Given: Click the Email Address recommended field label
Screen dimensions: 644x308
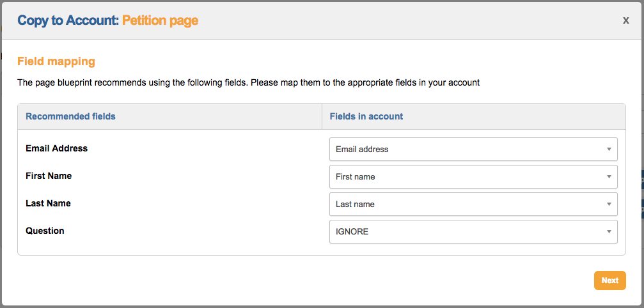Looking at the screenshot, I should pos(57,148).
